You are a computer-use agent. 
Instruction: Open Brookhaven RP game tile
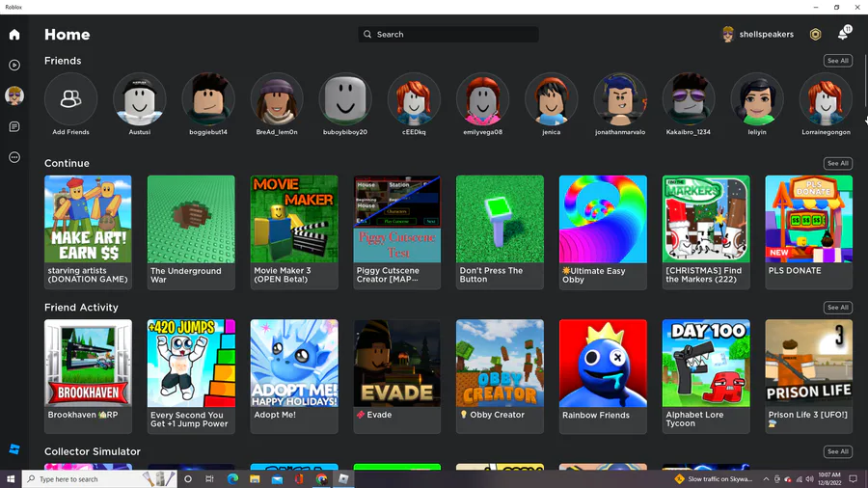(88, 376)
